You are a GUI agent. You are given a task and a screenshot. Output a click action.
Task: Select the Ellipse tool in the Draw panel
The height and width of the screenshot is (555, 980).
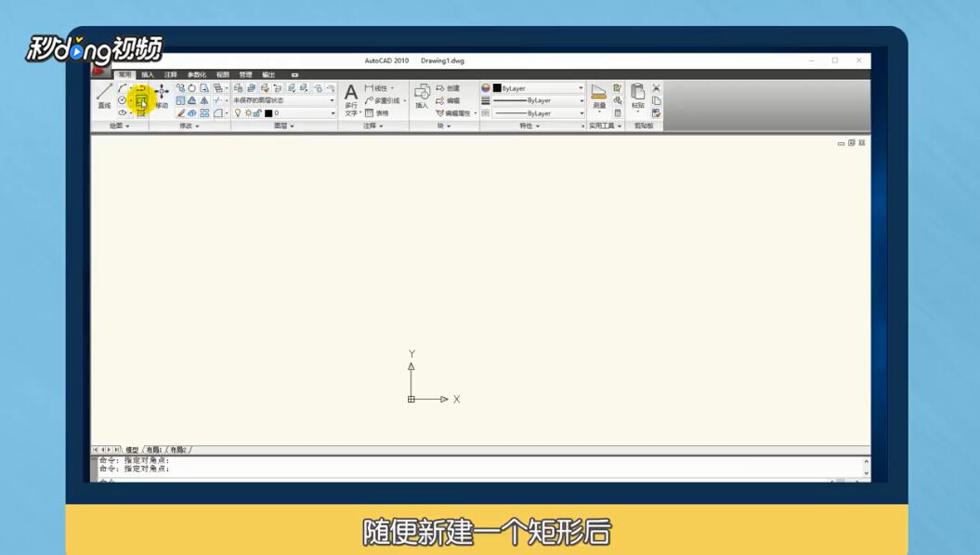pos(122,112)
